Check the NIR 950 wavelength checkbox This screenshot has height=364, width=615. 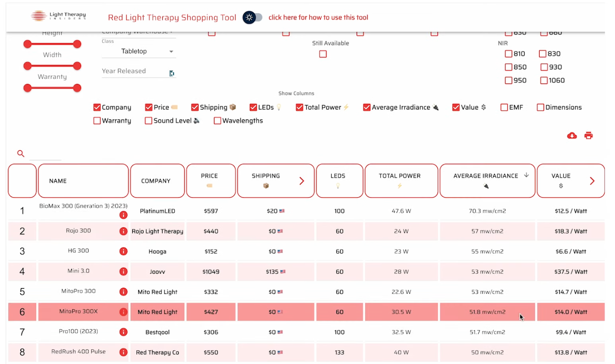[508, 81]
